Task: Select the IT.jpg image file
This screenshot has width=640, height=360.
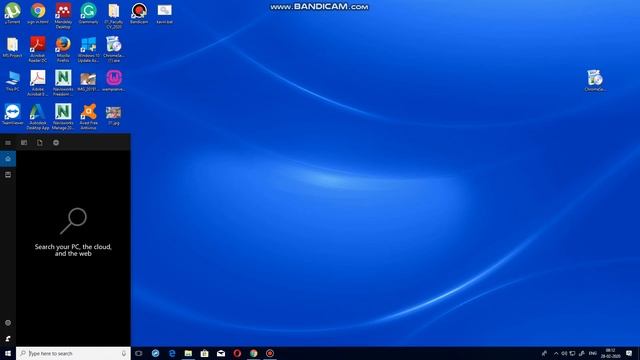Action: [113, 115]
